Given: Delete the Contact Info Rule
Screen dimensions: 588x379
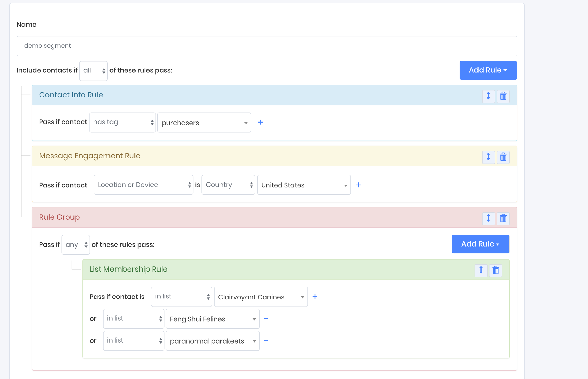Looking at the screenshot, I should (503, 96).
